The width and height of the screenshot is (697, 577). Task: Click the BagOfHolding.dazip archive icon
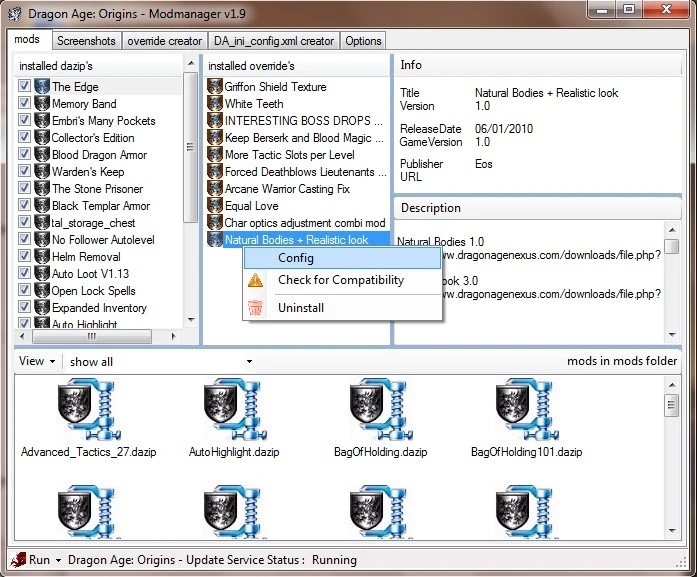381,409
